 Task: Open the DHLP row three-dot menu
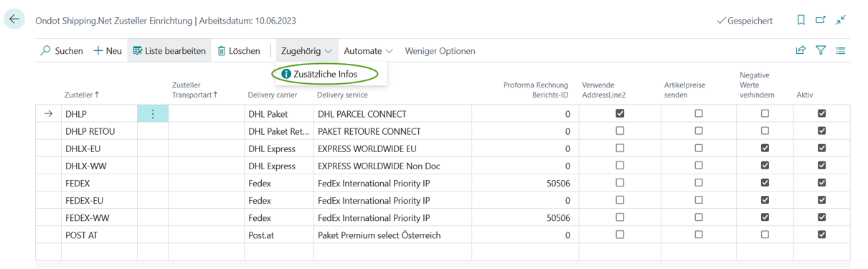coord(153,114)
